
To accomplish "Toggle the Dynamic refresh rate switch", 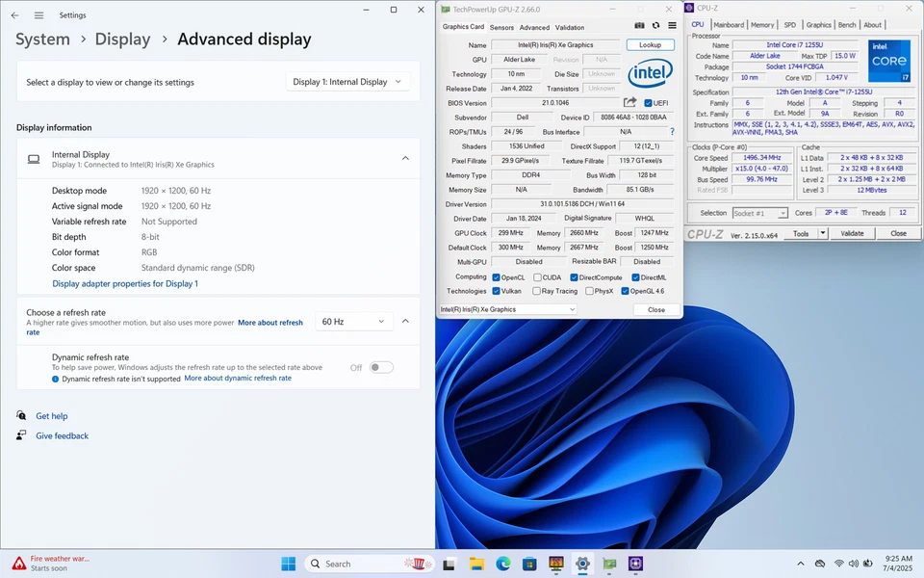I will 381,367.
